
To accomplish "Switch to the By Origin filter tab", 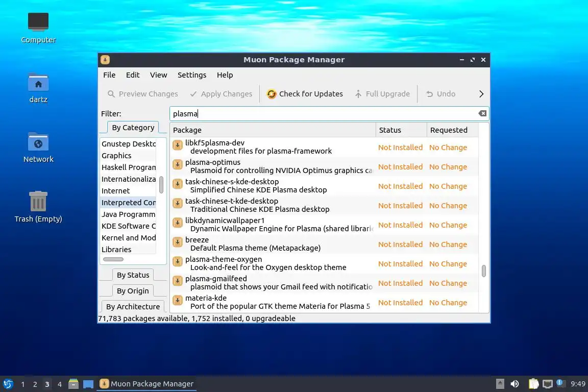I will [x=133, y=291].
